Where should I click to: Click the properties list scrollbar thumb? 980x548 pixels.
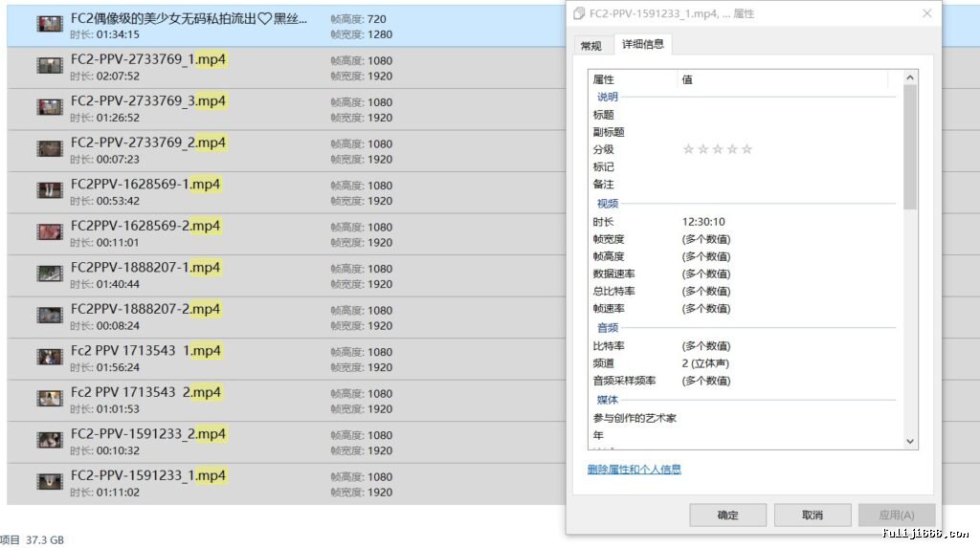(910, 147)
